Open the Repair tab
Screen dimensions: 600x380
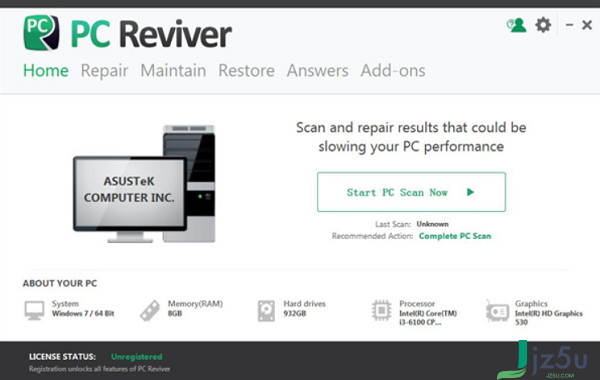coord(104,71)
